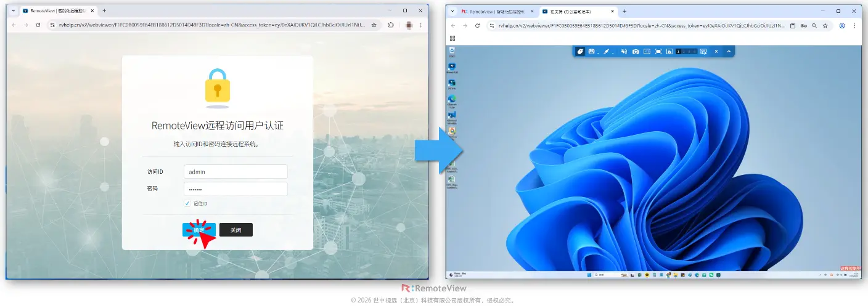Open the apps grid in bookmarks bar
The width and height of the screenshot is (868, 308).
[x=452, y=38]
